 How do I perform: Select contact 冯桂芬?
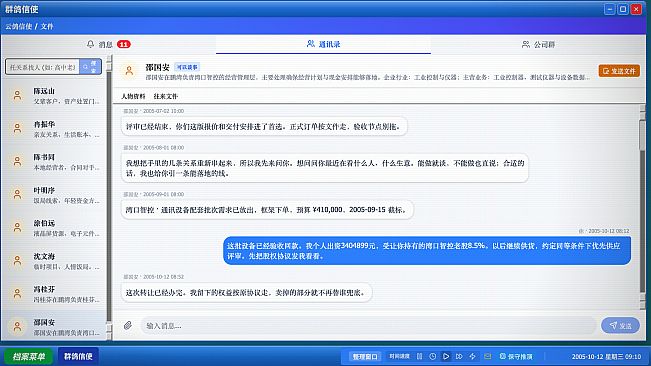pos(54,294)
